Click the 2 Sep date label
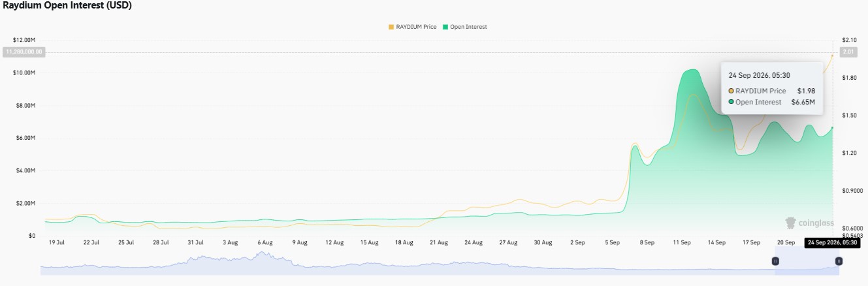The width and height of the screenshot is (868, 286). click(577, 242)
